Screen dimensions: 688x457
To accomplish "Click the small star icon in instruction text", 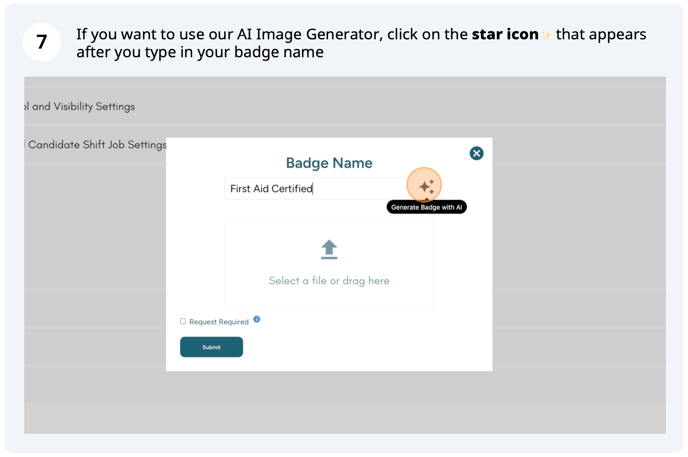I will tap(547, 36).
